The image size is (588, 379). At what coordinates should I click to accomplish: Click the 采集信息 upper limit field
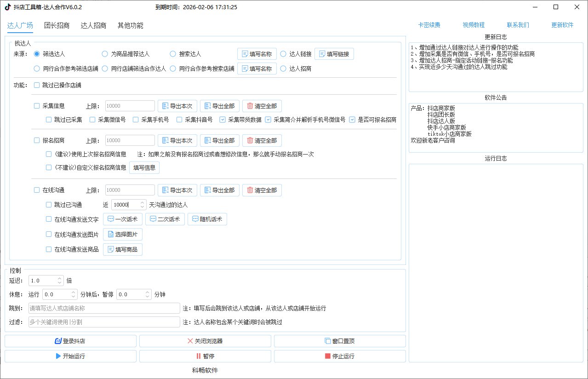130,106
